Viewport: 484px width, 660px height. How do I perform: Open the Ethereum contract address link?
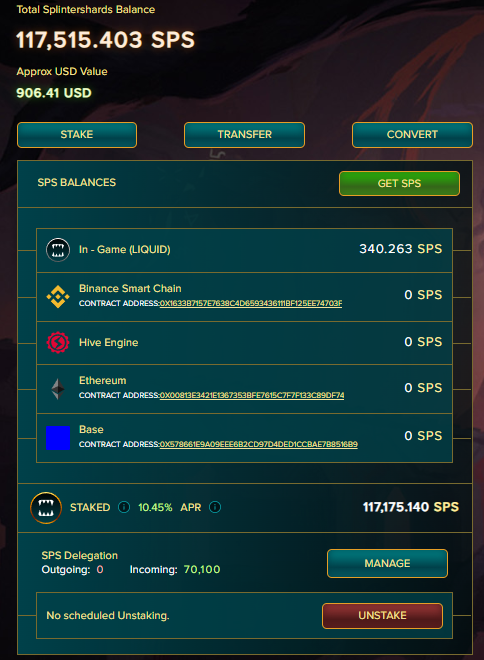tap(252, 396)
